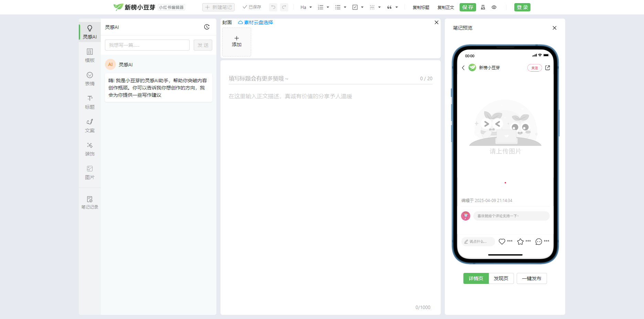The height and width of the screenshot is (319, 644).
Task: Click back arrow in phone preview
Action: (463, 68)
